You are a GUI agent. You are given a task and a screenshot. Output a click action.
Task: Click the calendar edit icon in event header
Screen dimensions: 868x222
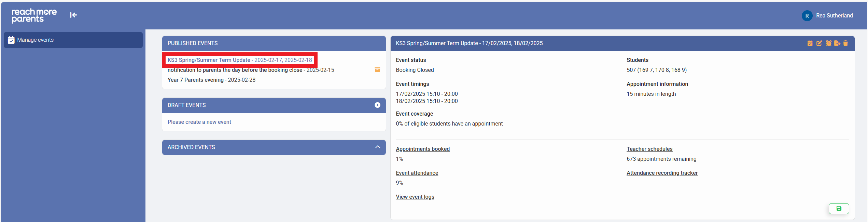point(810,43)
